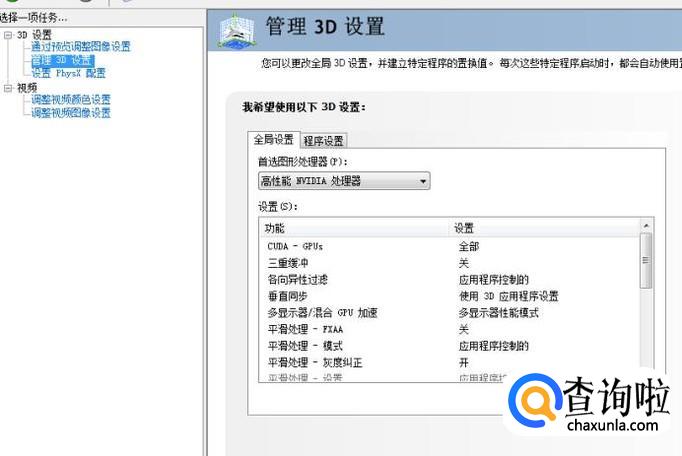Screen dimensions: 682x456
Task: Click the 全部 value for CUDA
Action: pos(469,247)
